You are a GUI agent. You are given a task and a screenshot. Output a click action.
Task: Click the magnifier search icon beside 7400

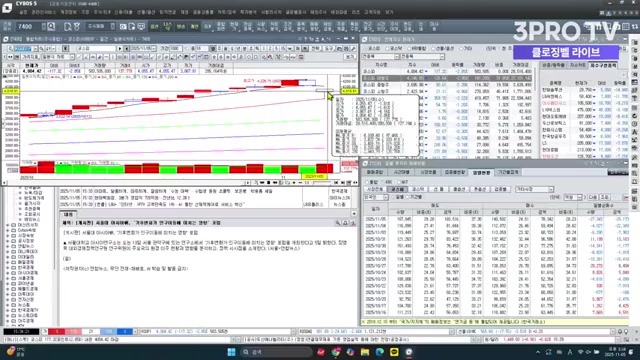point(51,27)
